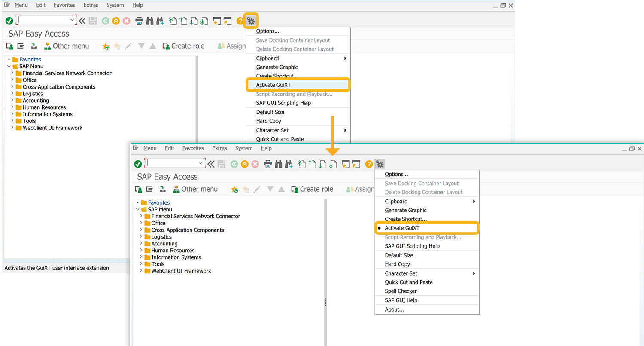644x346 pixels.
Task: Click the yellow Exit icon in the front window
Action: [245, 164]
